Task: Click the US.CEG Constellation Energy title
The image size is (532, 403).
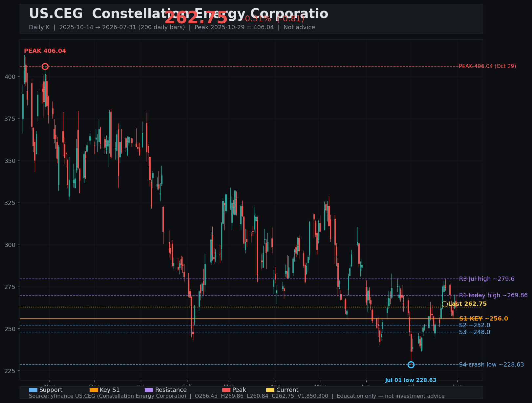Action: [179, 14]
